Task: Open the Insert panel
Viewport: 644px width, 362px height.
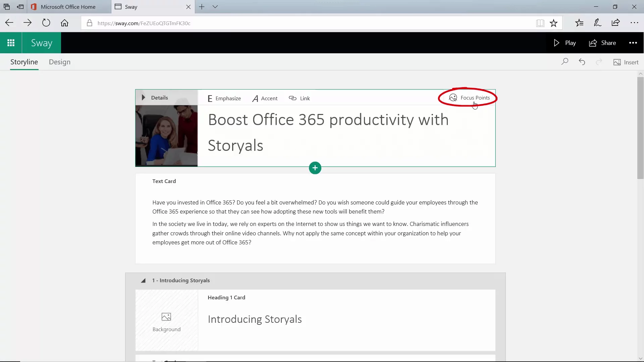Action: (x=626, y=62)
